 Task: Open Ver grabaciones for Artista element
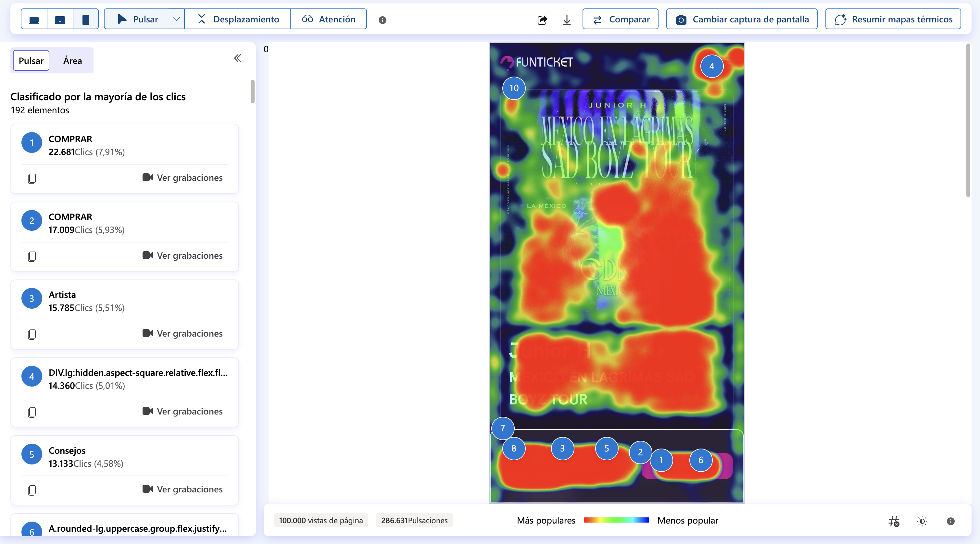(182, 333)
